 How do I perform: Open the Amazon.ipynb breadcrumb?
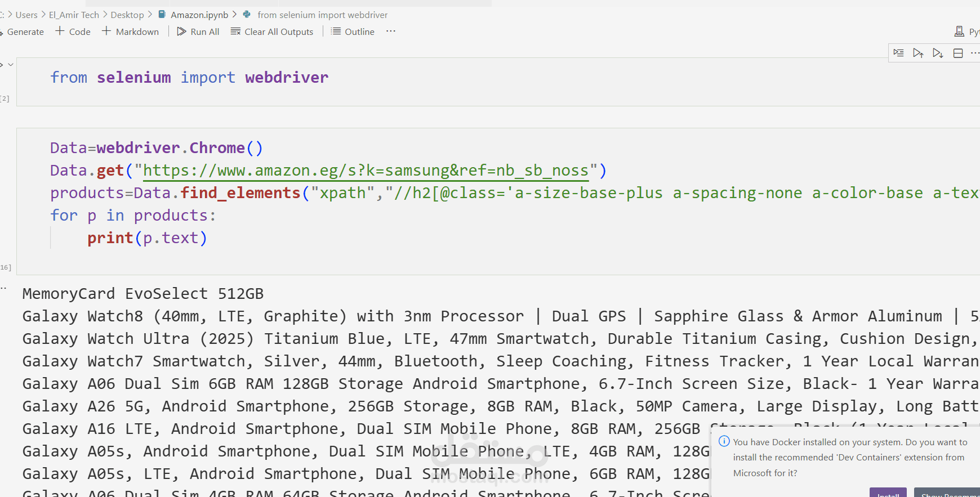(199, 15)
